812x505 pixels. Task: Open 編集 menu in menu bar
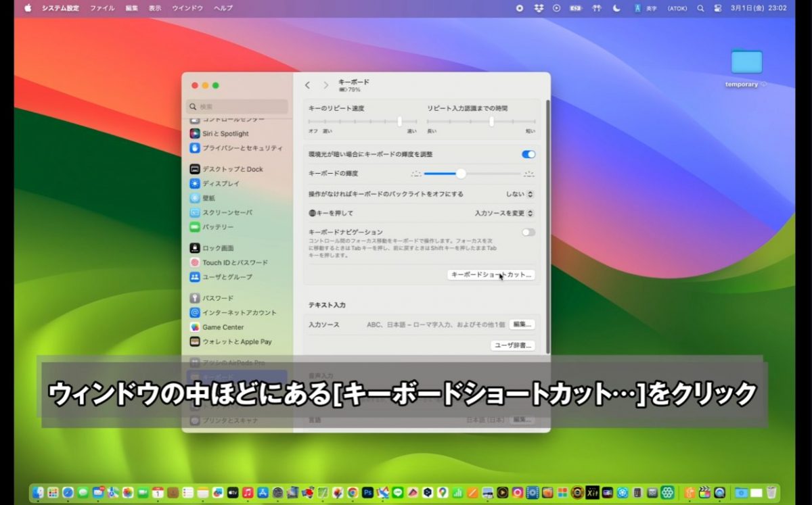click(132, 8)
